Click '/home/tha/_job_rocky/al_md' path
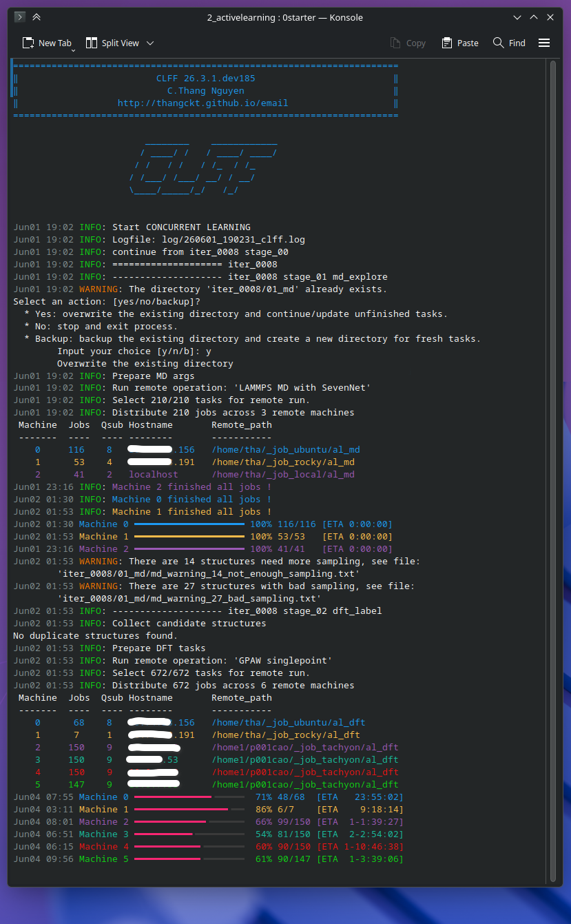Screen dimensions: 571x924 (283, 462)
